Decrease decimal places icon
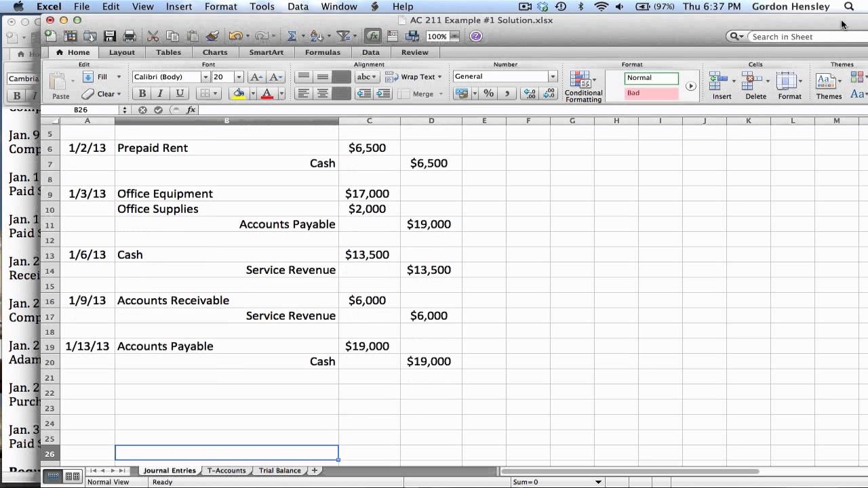 tap(549, 94)
